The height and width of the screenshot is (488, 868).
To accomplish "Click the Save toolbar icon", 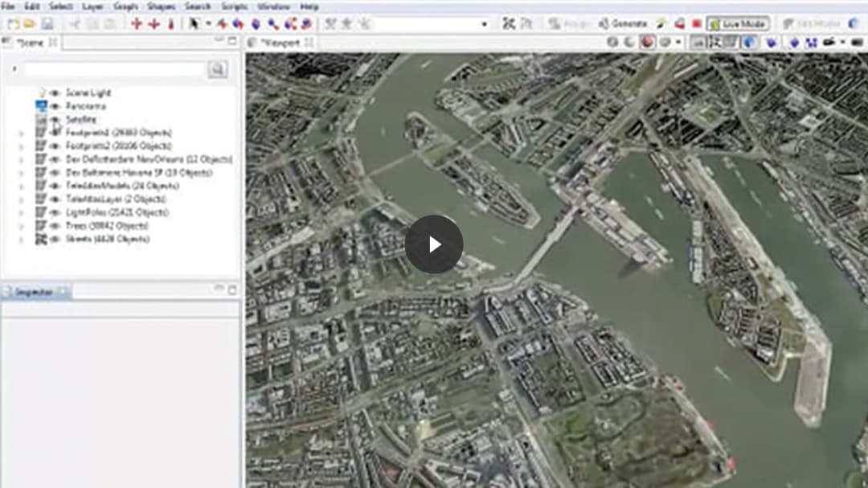I will coord(47,24).
